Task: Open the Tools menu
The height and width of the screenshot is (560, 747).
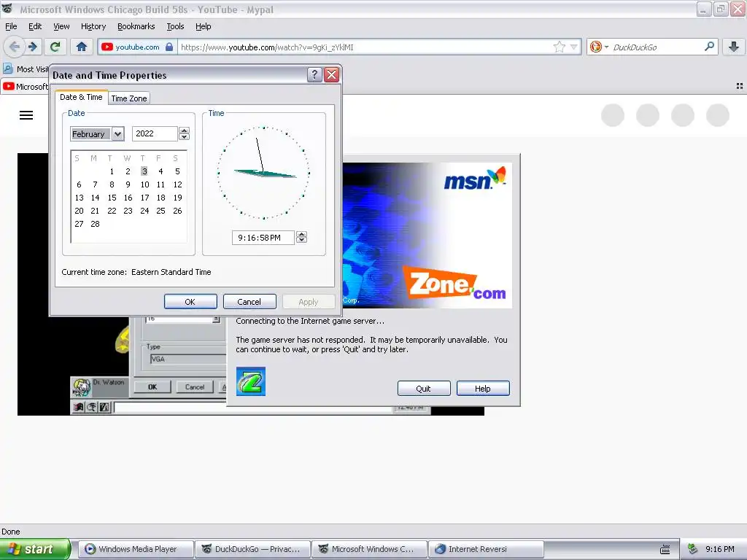Action: tap(175, 26)
